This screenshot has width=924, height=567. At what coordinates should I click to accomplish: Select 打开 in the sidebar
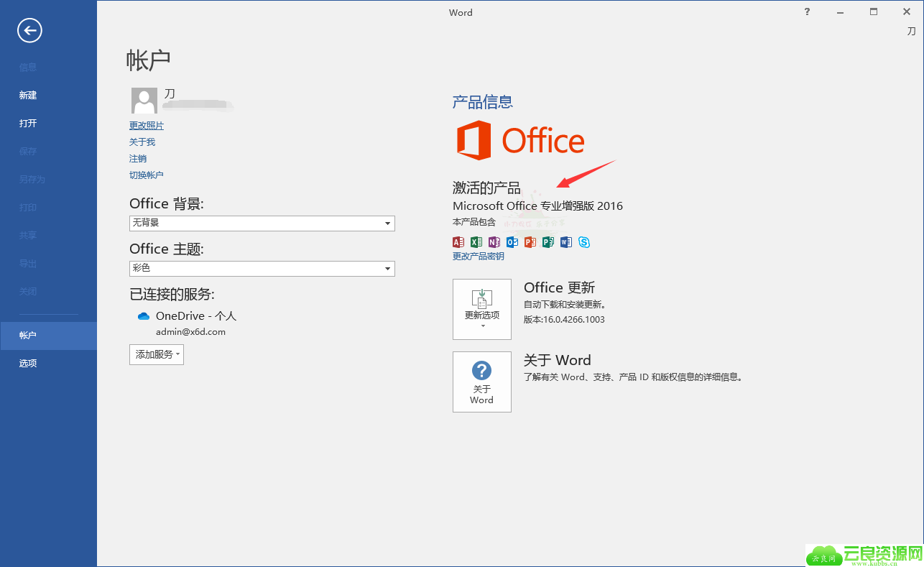pyautogui.click(x=28, y=123)
